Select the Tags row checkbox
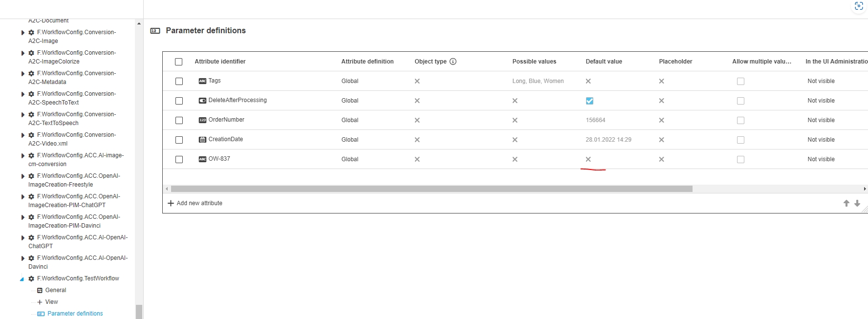This screenshot has height=319, width=868. click(x=179, y=81)
